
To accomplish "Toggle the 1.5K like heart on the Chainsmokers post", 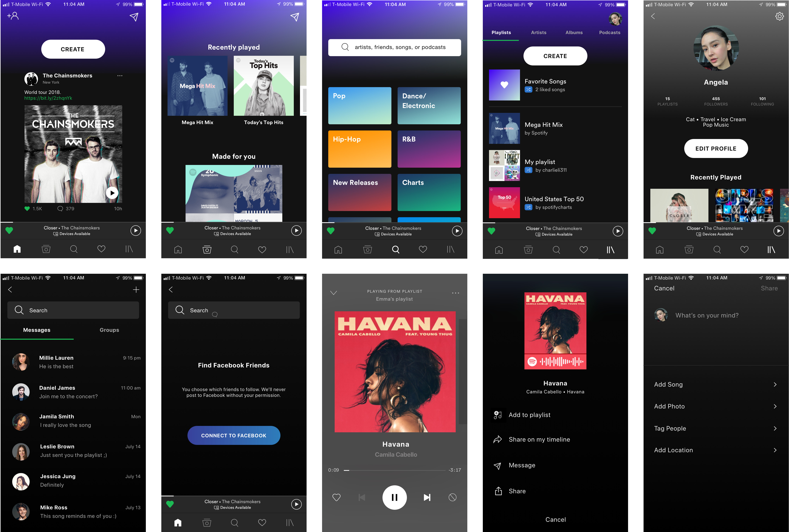I will (x=27, y=209).
